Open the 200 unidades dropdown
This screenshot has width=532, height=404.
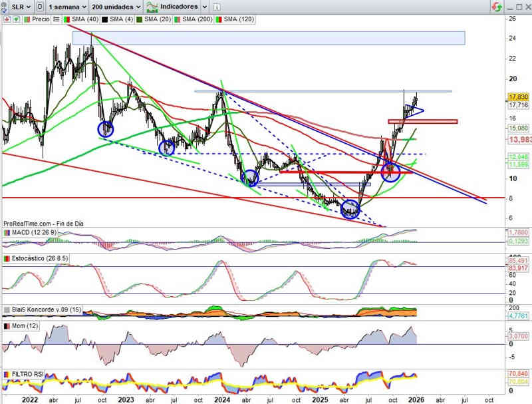tap(116, 7)
